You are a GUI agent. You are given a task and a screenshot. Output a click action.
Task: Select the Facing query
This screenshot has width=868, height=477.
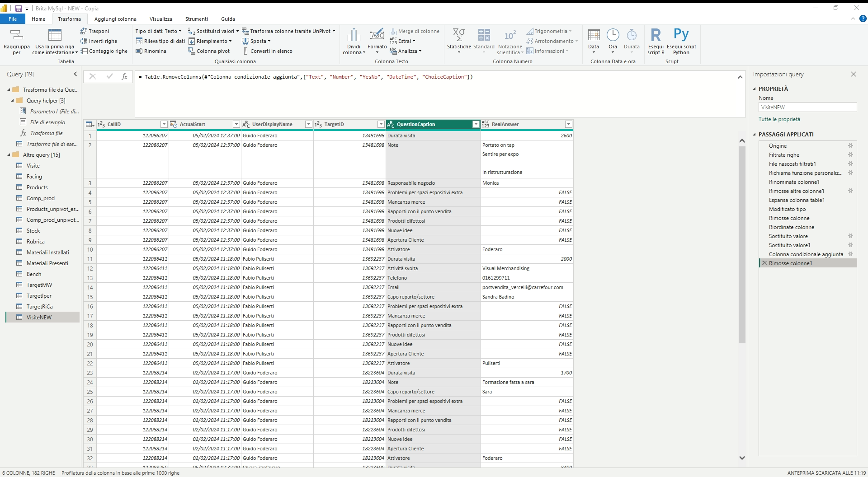tap(34, 177)
